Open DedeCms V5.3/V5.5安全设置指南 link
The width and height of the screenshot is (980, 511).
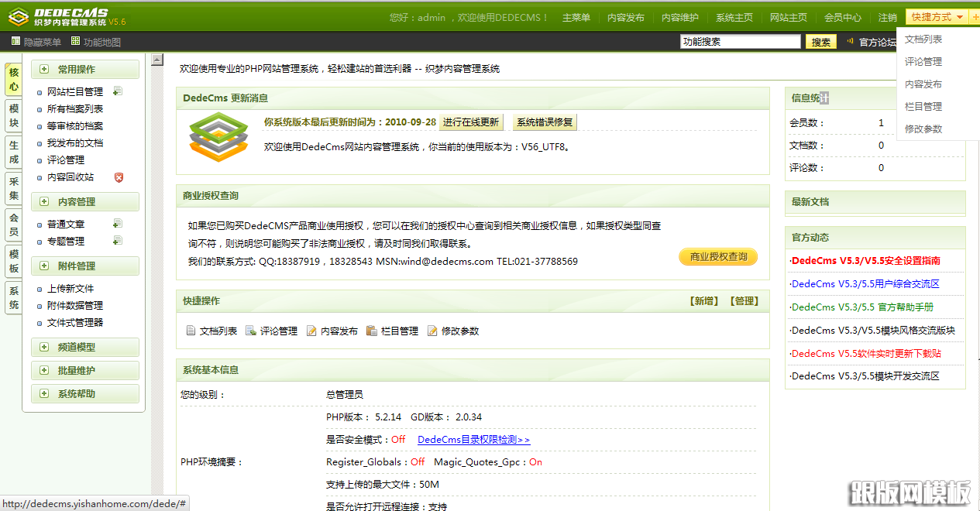tap(865, 261)
